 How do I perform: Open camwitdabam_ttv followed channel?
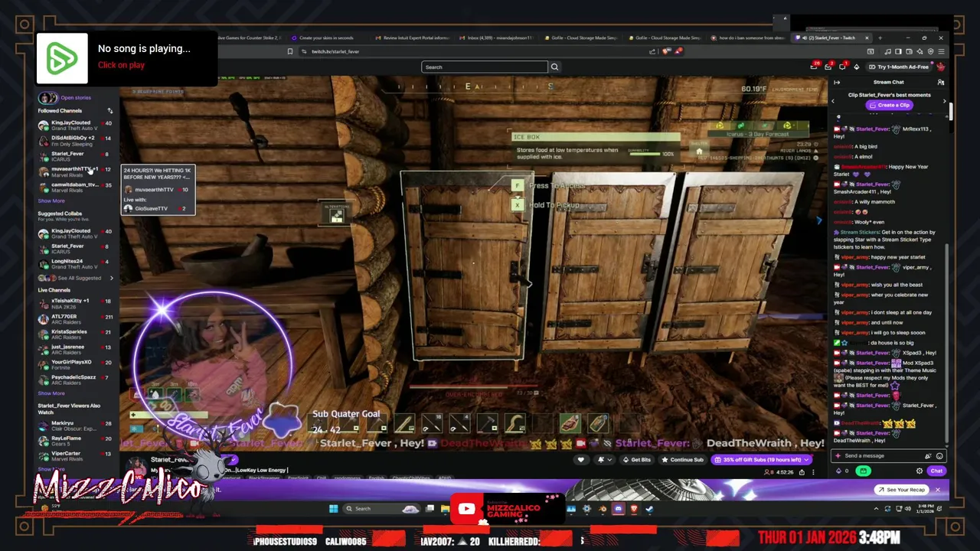[x=75, y=187]
